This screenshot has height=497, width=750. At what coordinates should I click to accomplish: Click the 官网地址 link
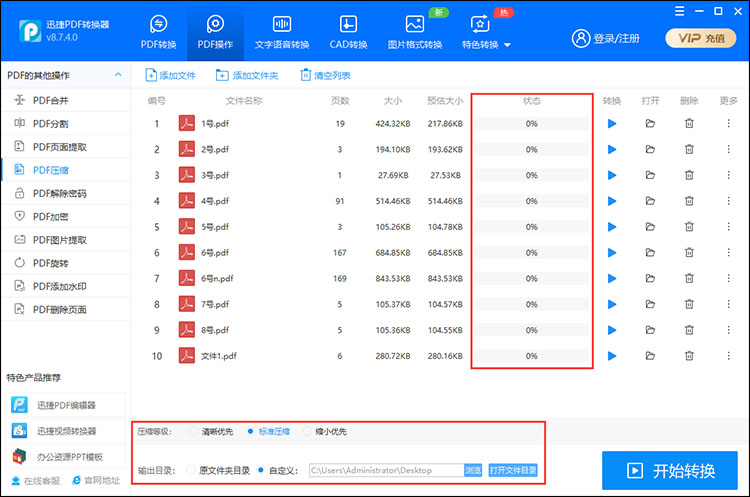(96, 480)
